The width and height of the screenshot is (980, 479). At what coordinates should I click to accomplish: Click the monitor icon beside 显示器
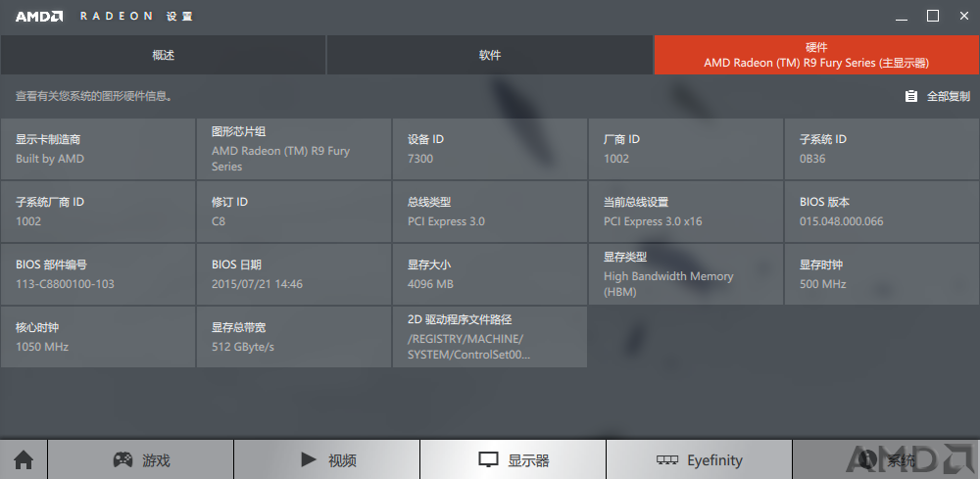pos(488,460)
